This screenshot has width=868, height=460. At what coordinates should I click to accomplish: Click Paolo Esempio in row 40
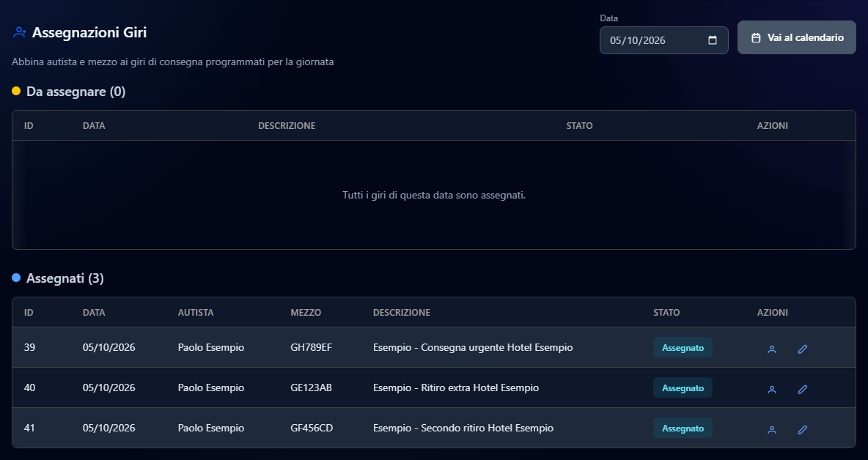coord(211,387)
